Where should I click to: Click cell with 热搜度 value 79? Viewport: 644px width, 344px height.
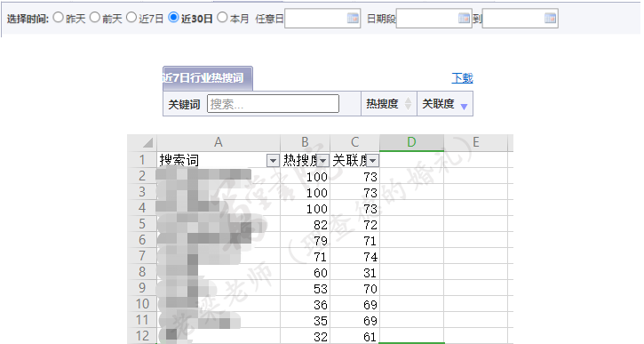306,240
